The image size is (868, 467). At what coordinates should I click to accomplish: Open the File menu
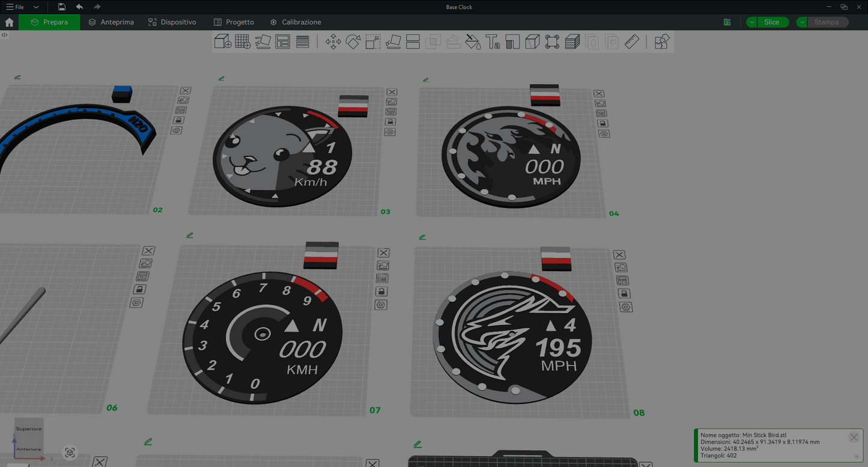click(x=15, y=7)
